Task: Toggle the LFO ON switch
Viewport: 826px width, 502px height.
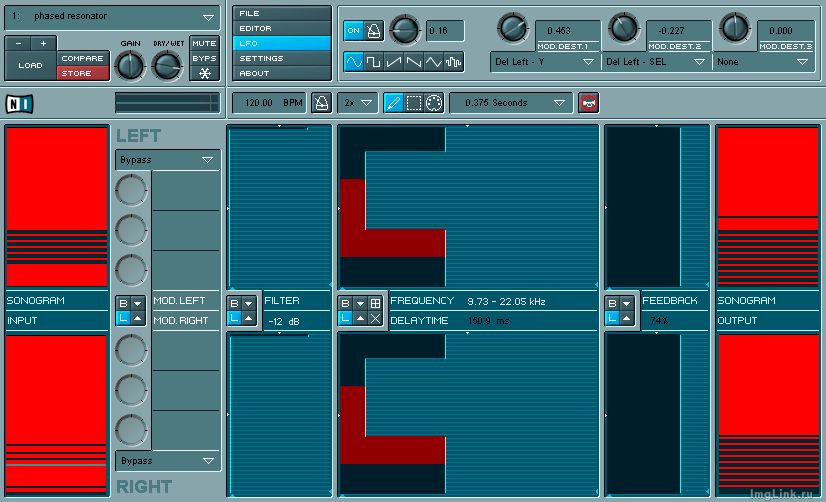Action: [x=353, y=31]
